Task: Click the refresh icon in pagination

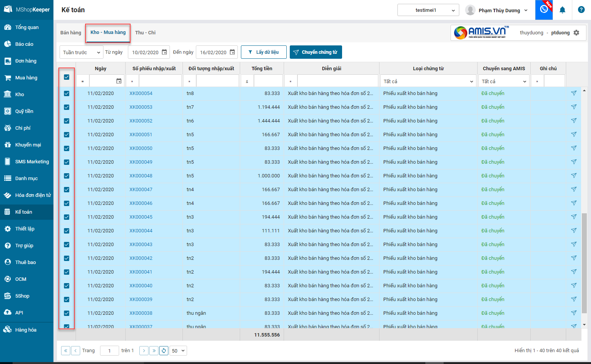Action: 164,351
